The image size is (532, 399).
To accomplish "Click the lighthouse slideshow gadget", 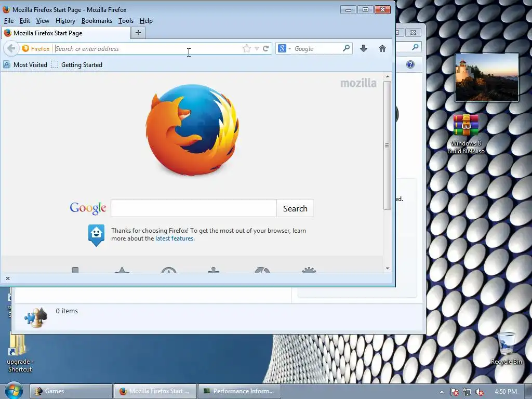I will [x=486, y=77].
